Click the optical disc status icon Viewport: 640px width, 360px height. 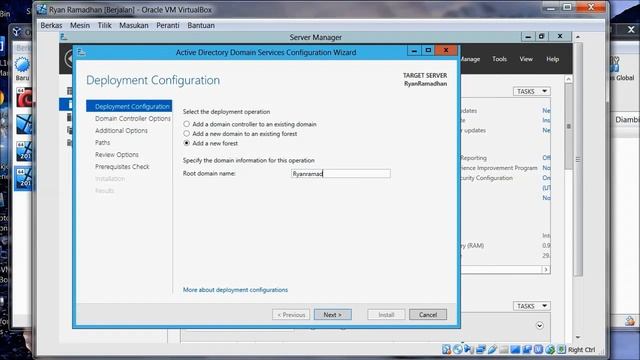pos(458,349)
